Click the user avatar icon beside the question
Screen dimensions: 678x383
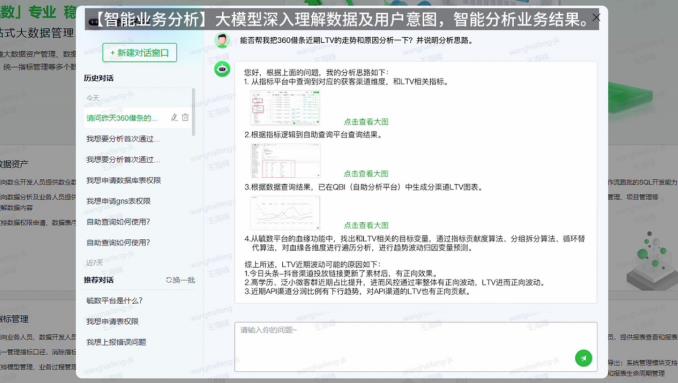[x=222, y=40]
